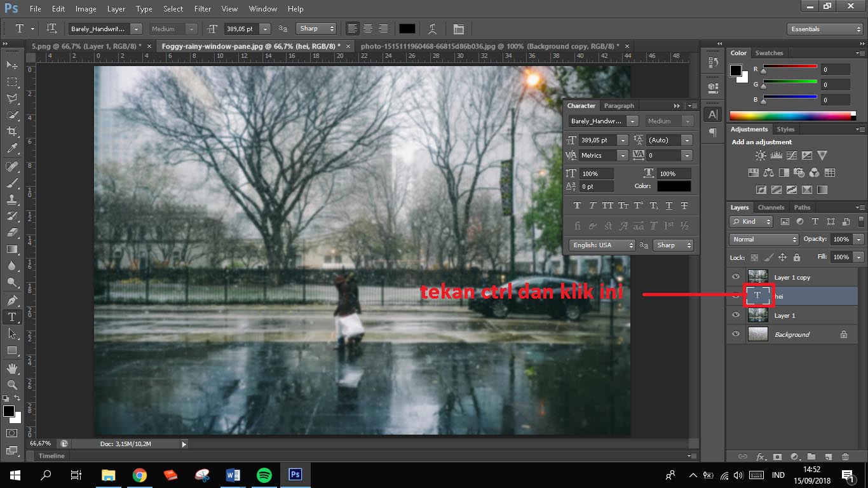868x488 pixels.
Task: Toggle visibility of Layer 1
Action: (736, 315)
